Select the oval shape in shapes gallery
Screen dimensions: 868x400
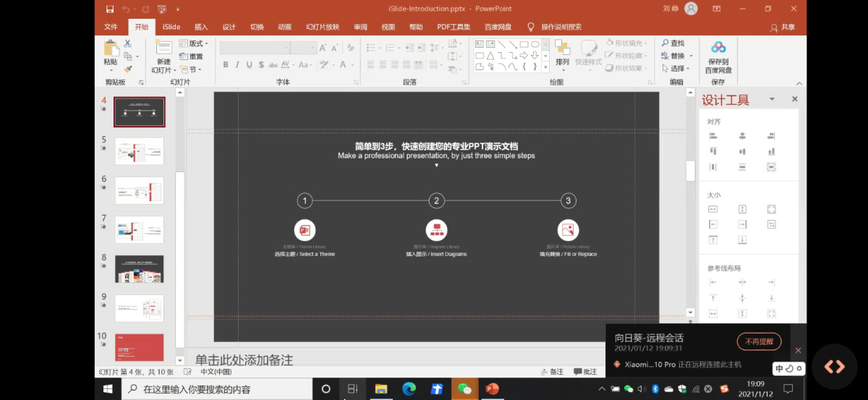click(535, 44)
